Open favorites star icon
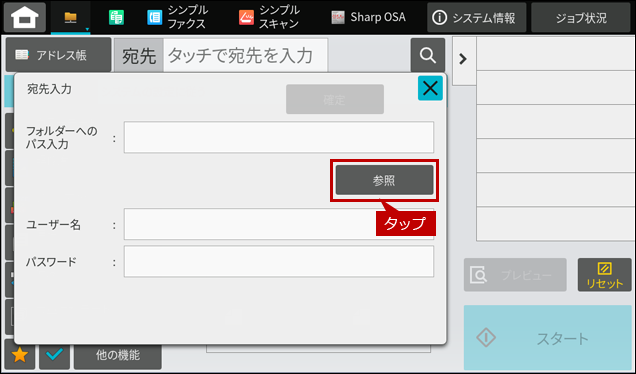The height and width of the screenshot is (374, 636). pyautogui.click(x=20, y=355)
